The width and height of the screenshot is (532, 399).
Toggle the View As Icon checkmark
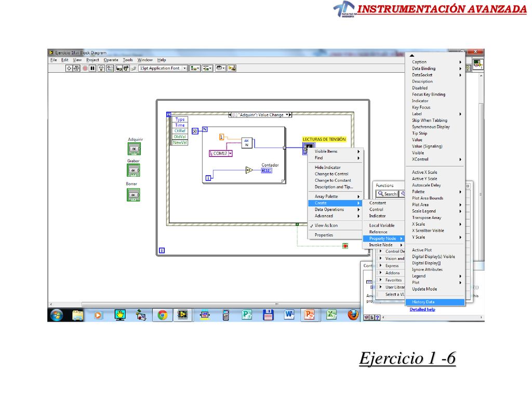tap(336, 225)
